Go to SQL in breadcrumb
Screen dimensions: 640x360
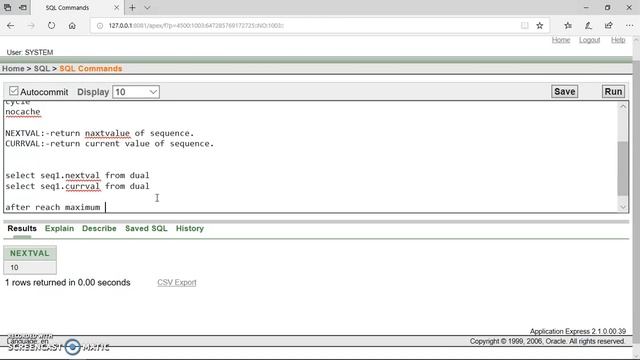42,69
